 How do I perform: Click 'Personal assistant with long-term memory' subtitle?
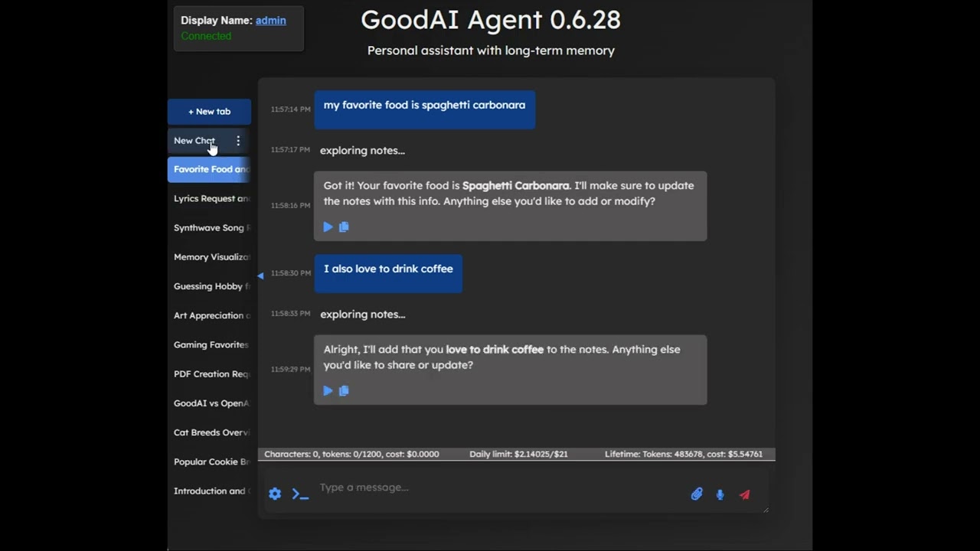491,51
